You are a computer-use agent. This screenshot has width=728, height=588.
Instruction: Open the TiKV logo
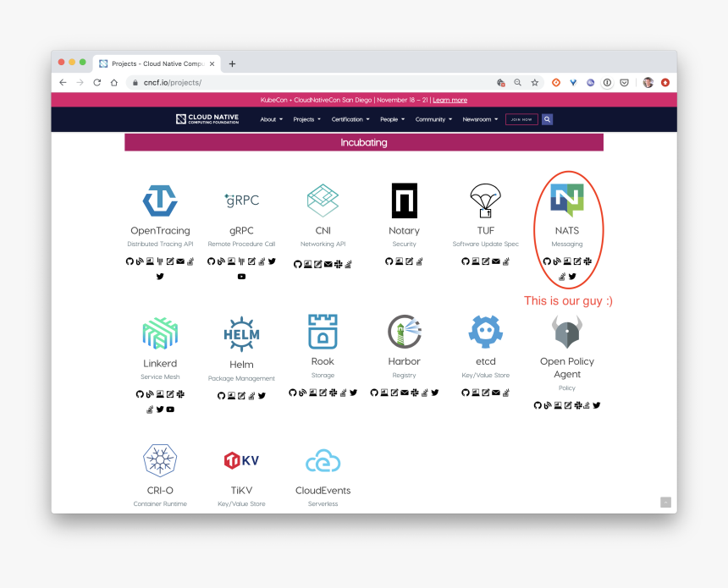tap(241, 460)
